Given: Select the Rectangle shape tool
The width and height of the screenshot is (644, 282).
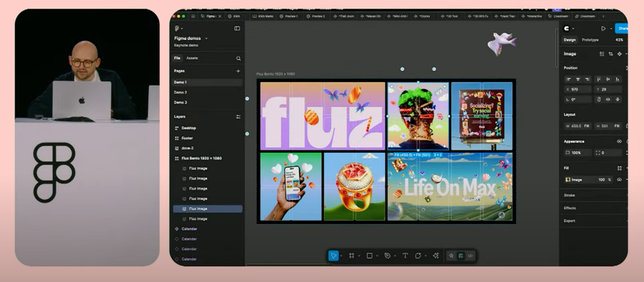Looking at the screenshot, I should point(369,256).
